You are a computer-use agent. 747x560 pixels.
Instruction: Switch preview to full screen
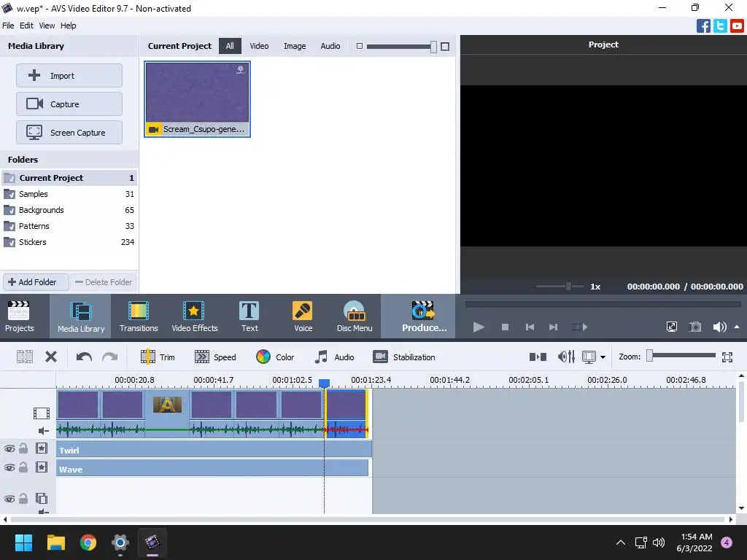point(672,327)
